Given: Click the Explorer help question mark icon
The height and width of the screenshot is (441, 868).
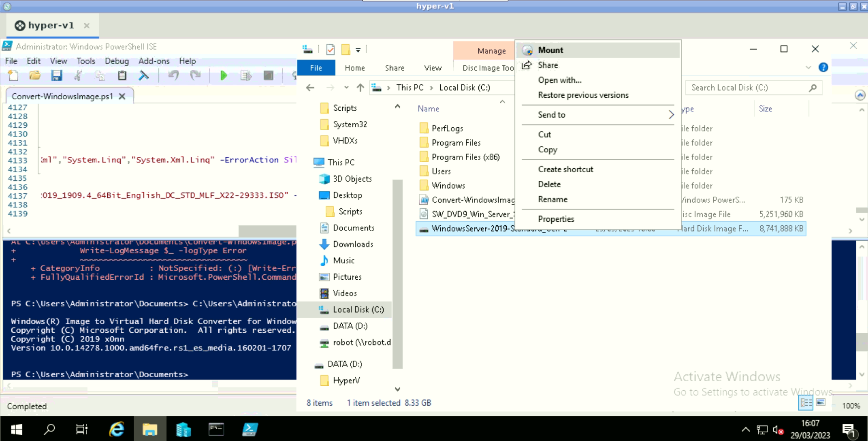Looking at the screenshot, I should [823, 67].
